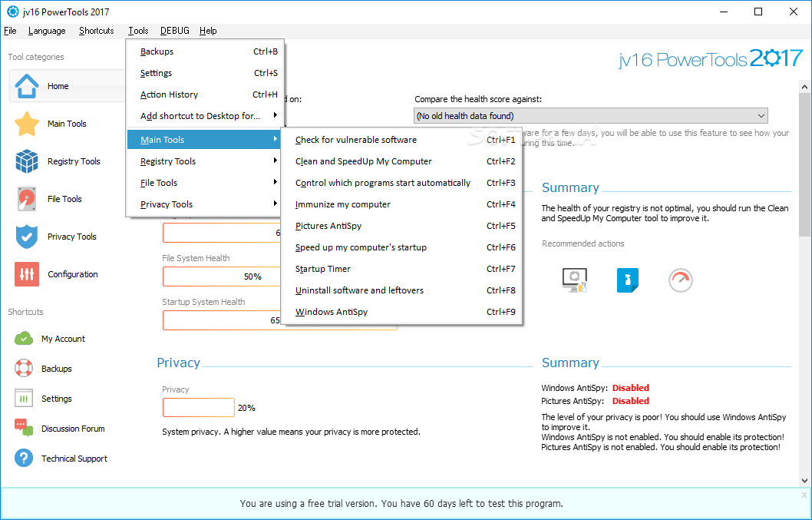812x520 pixels.
Task: Click the Technical Support label
Action: pyautogui.click(x=74, y=459)
